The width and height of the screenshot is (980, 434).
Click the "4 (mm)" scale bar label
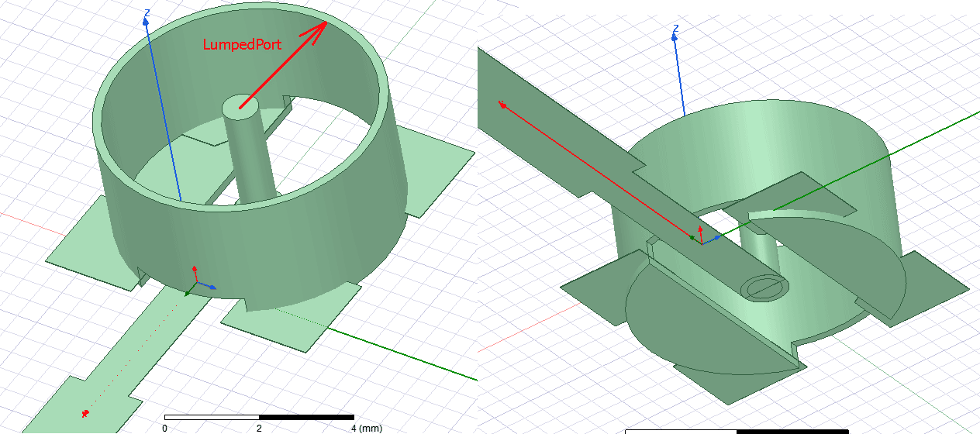click(x=367, y=428)
